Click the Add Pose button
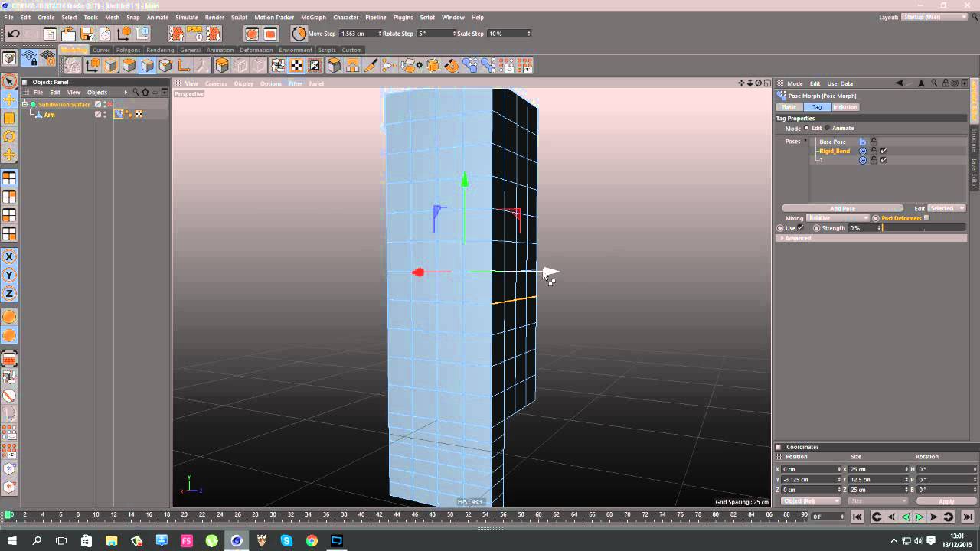Viewport: 980px width, 551px height. tap(842, 208)
